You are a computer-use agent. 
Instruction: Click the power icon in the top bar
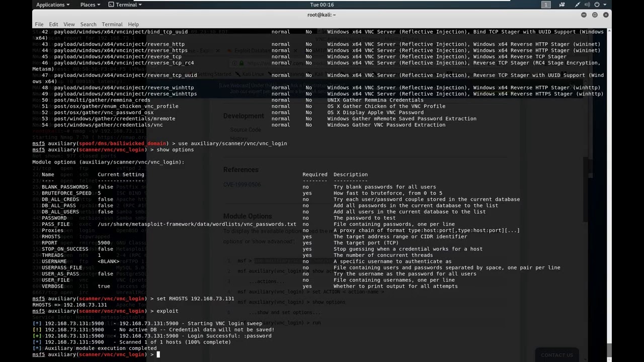(x=597, y=5)
